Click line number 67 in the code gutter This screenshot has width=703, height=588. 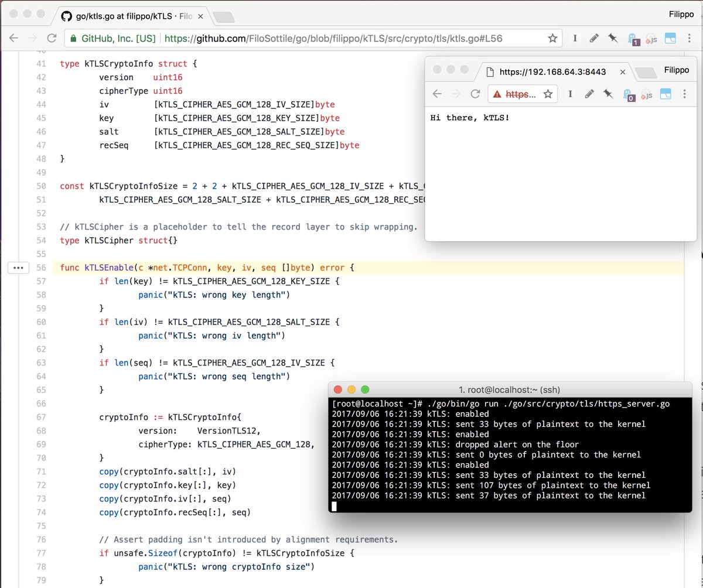[x=41, y=418]
